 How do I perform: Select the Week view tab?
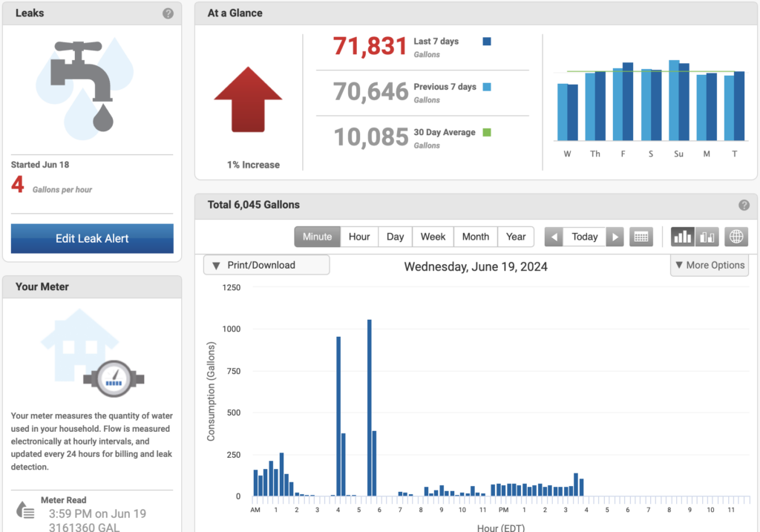pyautogui.click(x=433, y=237)
